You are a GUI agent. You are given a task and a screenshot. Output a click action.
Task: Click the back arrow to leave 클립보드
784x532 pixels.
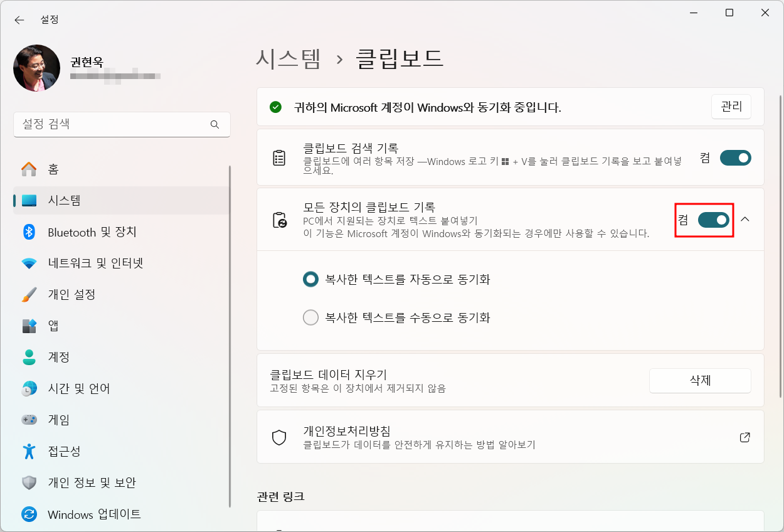click(19, 19)
